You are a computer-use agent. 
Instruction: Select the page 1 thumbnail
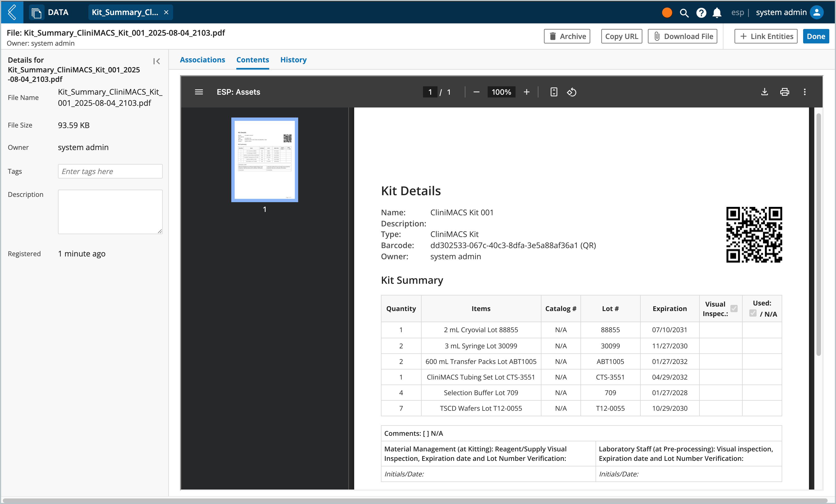[x=265, y=160]
